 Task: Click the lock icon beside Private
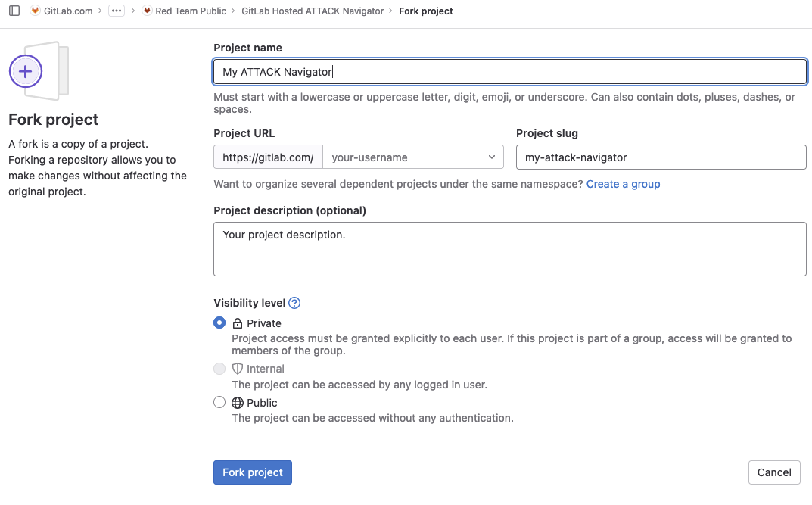coord(236,323)
